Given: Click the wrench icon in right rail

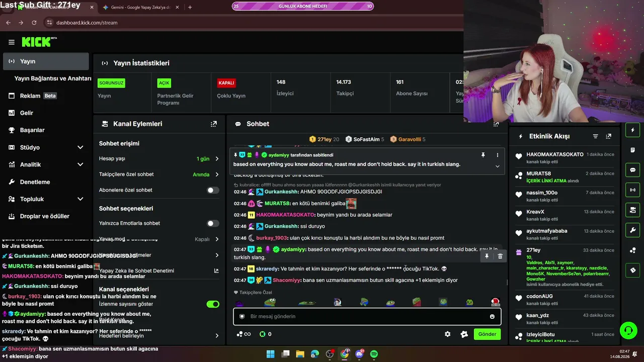Looking at the screenshot, I should (x=632, y=230).
